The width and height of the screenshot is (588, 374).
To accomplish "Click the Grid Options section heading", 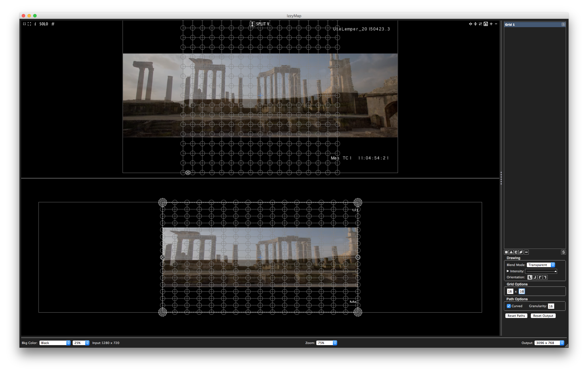I will coord(517,284).
